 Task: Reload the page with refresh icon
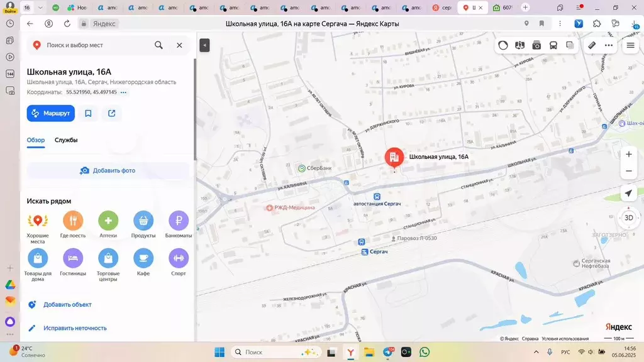(x=67, y=24)
